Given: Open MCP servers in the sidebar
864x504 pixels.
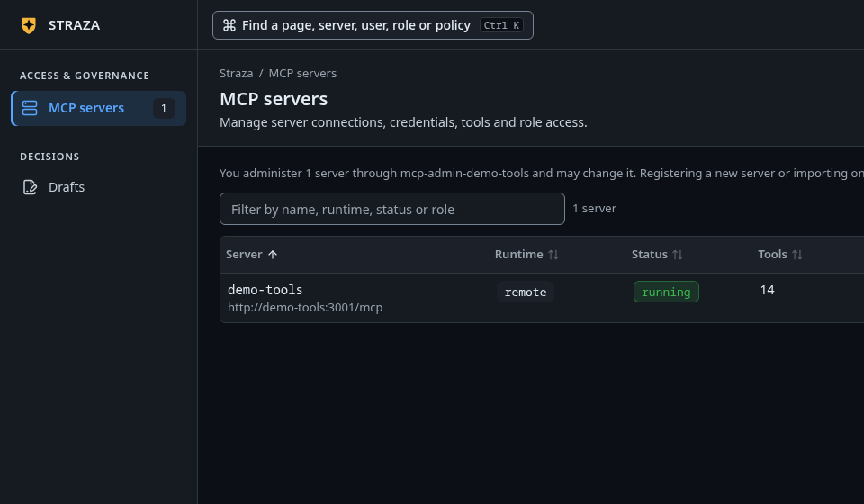Looking at the screenshot, I should click(99, 109).
